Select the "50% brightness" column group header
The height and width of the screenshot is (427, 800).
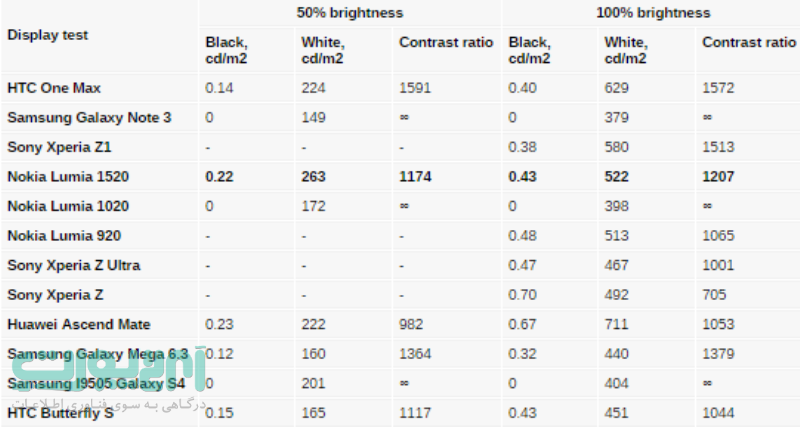click(x=349, y=13)
